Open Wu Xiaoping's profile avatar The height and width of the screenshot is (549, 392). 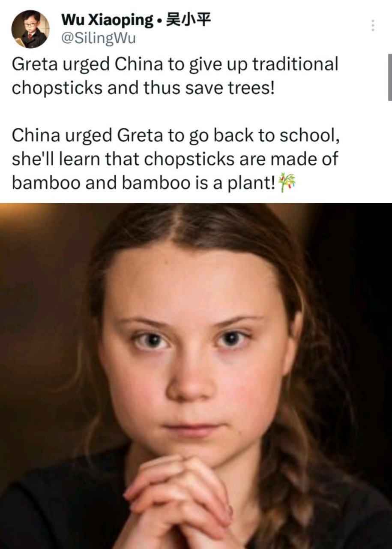(x=30, y=29)
